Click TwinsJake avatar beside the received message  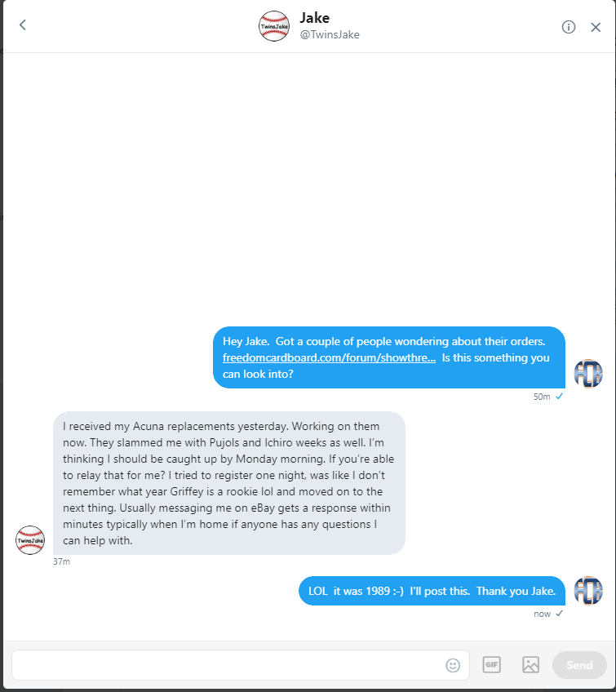point(30,539)
